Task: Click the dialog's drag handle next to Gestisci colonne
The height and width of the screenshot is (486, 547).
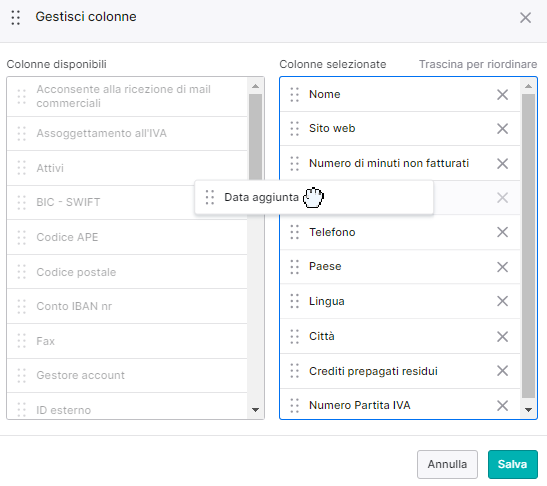Action: coord(15,17)
